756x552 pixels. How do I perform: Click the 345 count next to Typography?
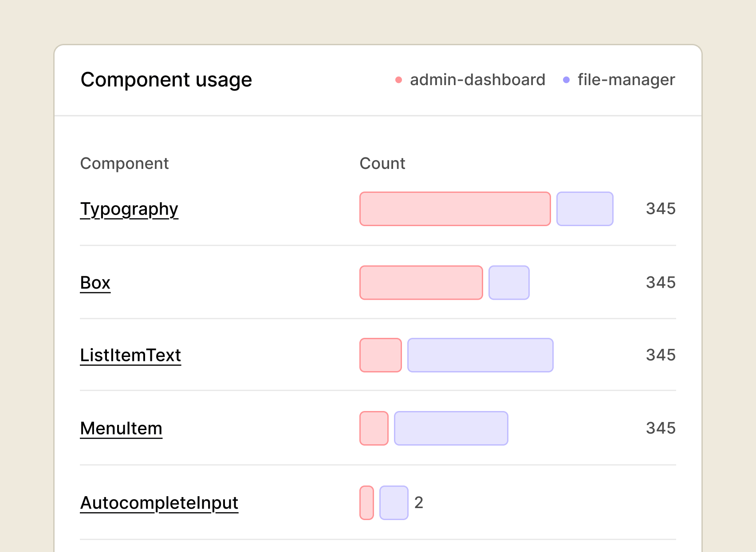click(660, 209)
